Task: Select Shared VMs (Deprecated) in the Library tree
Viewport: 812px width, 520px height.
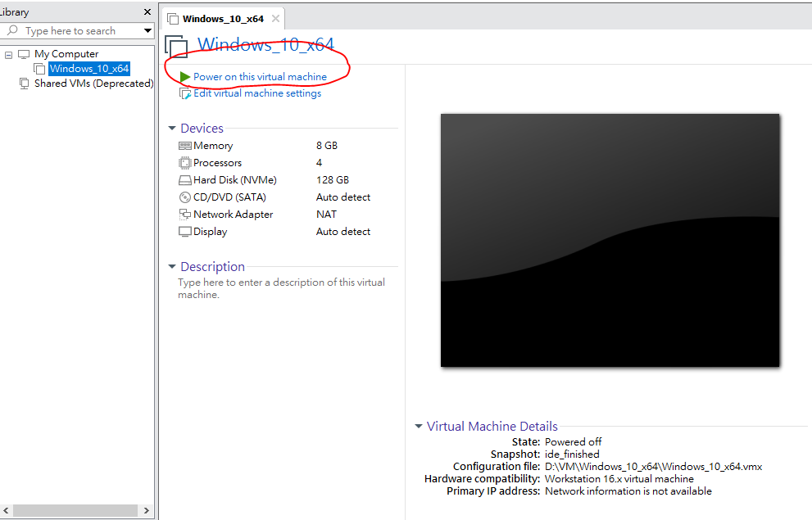Action: pos(93,84)
